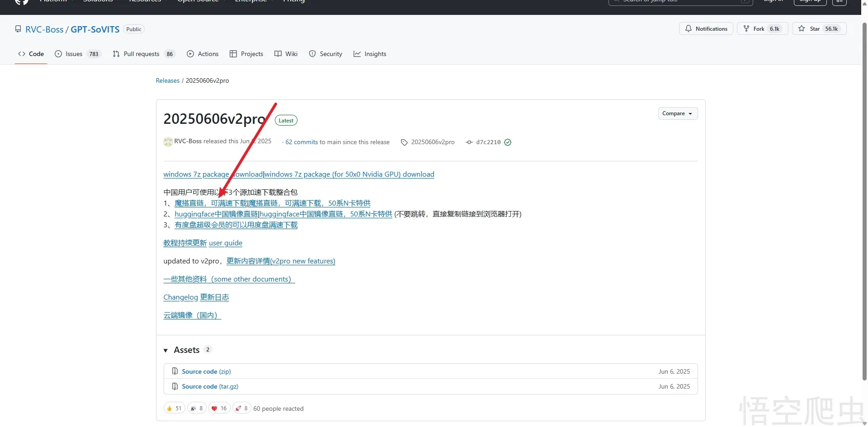Click the tag icon beside 20250606v2pro
Viewport: 868px width, 427px height.
[x=404, y=142]
